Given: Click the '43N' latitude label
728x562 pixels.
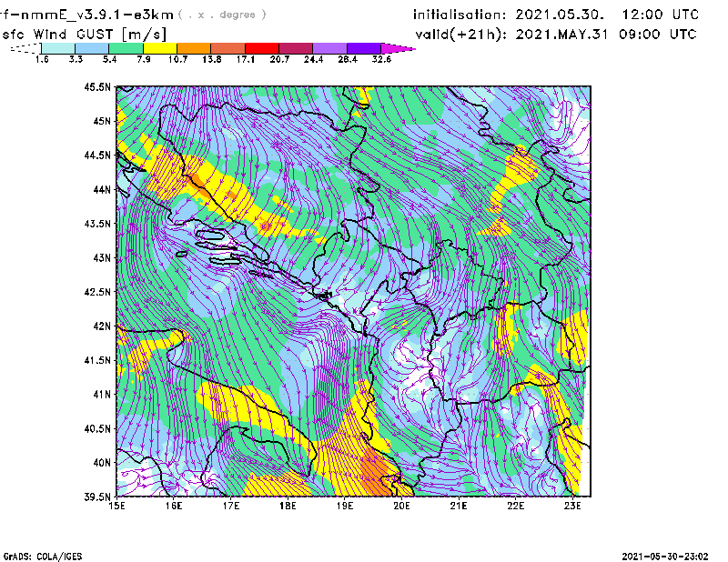Looking at the screenshot, I should pyautogui.click(x=102, y=257).
